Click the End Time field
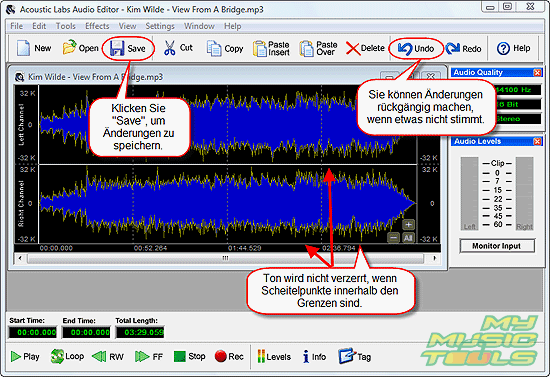The height and width of the screenshot is (377, 550). (86, 332)
